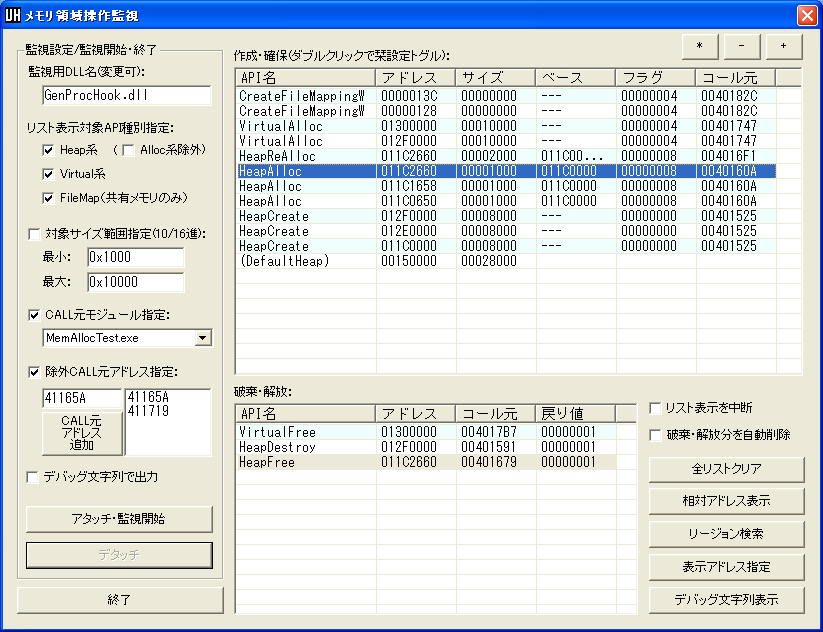
Task: Click the UH application icon in title bar
Action: pos(13,15)
